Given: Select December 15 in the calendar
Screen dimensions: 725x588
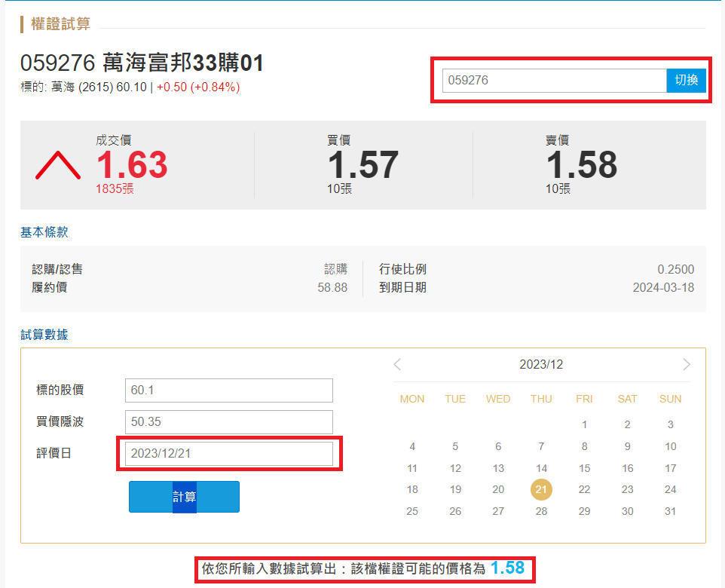Looking at the screenshot, I should [584, 468].
